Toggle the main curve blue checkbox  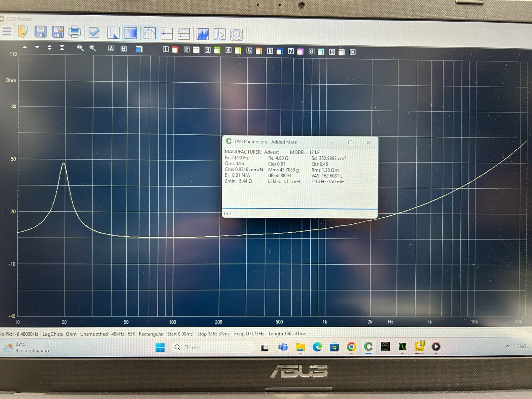point(139,49)
